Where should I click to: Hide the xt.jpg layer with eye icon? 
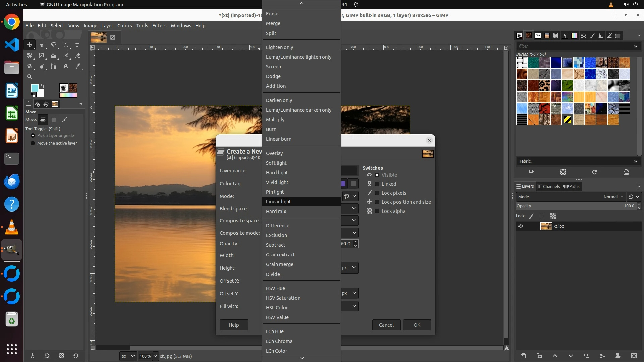click(521, 226)
